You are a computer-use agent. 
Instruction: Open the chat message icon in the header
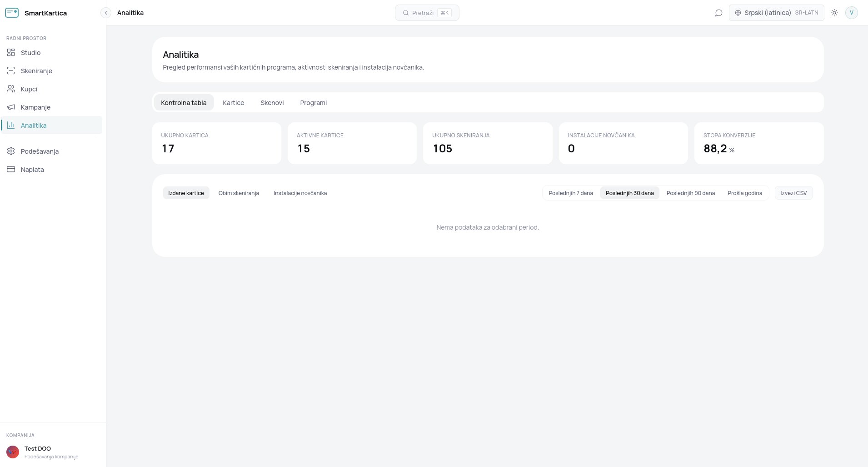click(x=718, y=13)
